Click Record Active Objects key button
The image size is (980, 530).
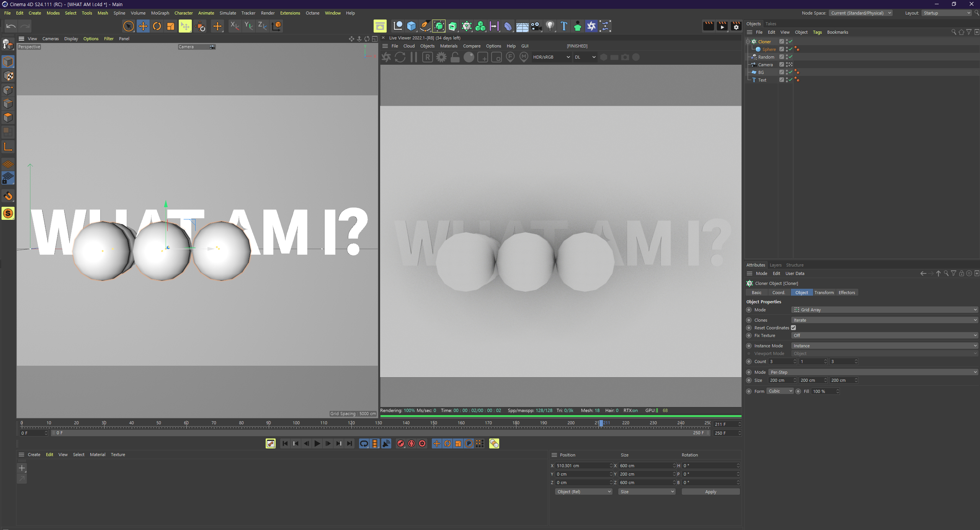click(x=401, y=443)
